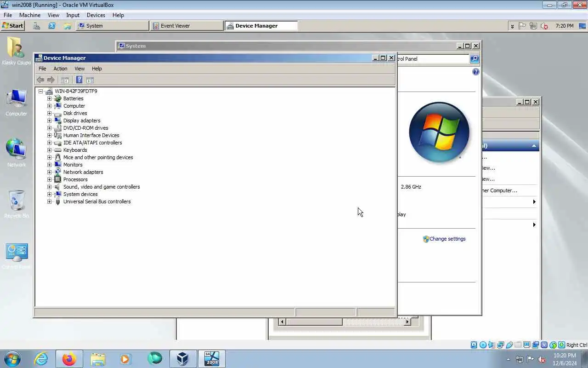The width and height of the screenshot is (588, 368).
Task: Select the Processors category icon
Action: coord(58,179)
